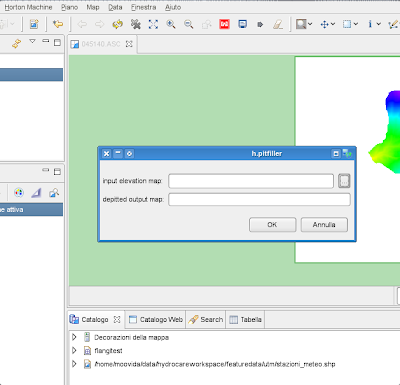Click the gray cancel drawing splat icon
This screenshot has width=400, height=385.
click(x=135, y=24)
